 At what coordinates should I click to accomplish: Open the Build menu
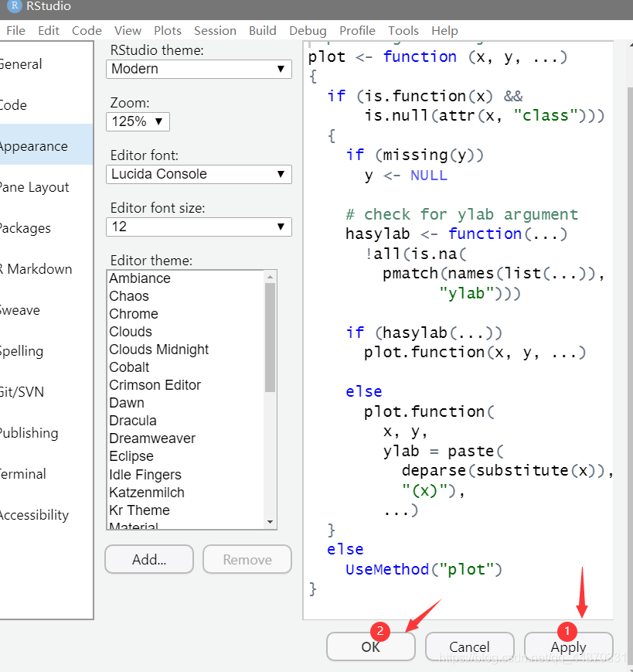(x=263, y=31)
